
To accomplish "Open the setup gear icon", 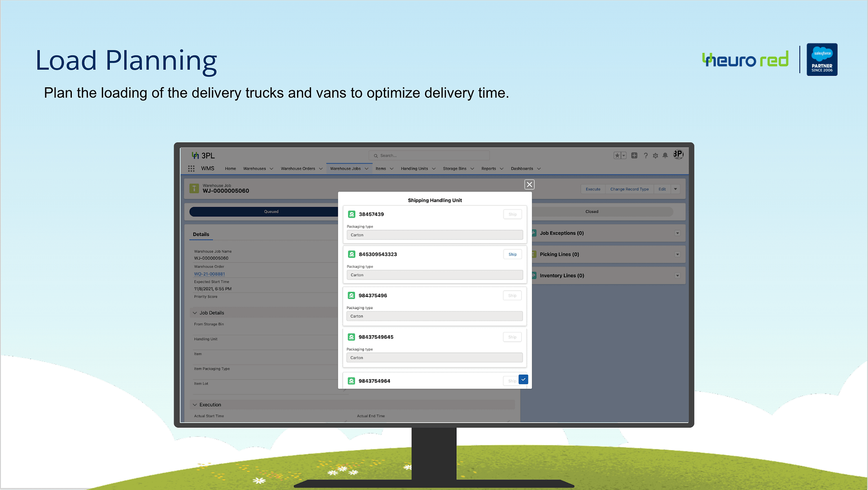I will click(x=656, y=155).
